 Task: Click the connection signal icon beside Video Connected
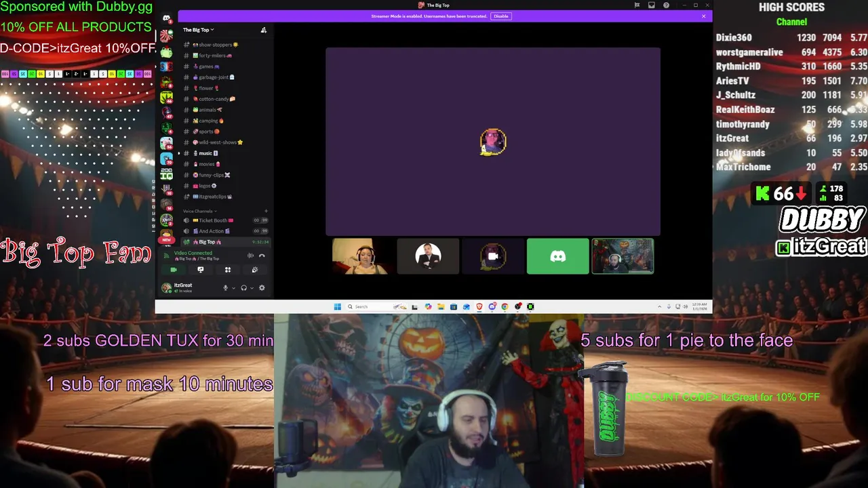click(x=167, y=256)
